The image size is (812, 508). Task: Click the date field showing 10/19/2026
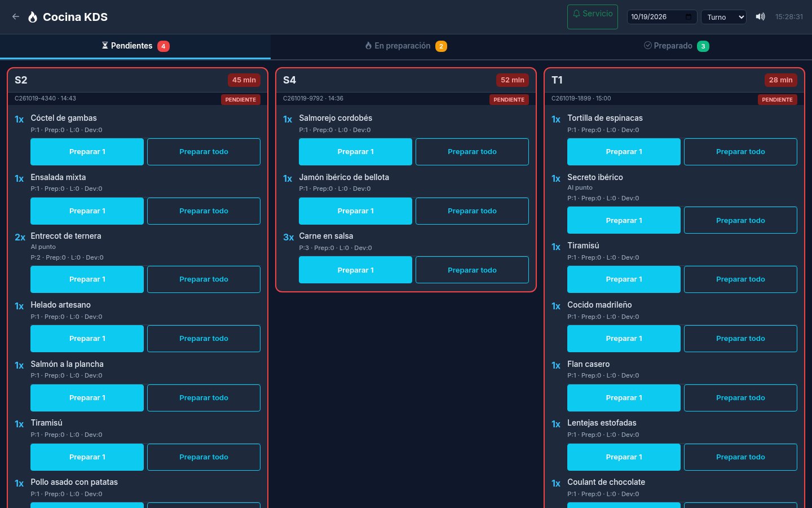[662, 17]
